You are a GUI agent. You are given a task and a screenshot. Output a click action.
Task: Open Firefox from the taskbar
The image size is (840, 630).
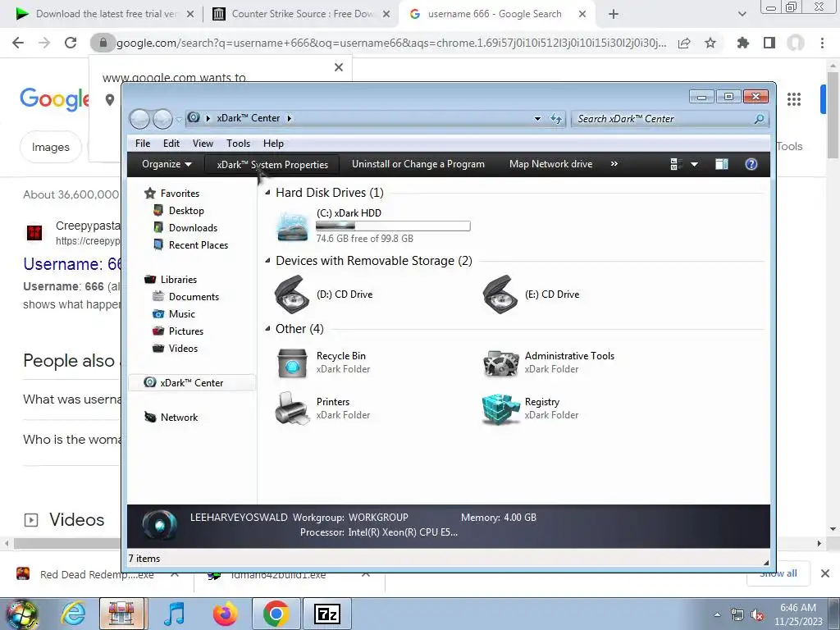225,614
